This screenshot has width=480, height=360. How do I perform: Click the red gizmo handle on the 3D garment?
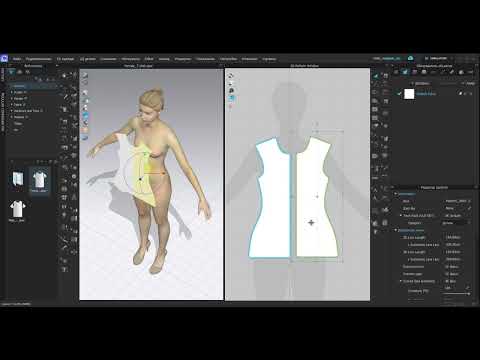pyautogui.click(x=163, y=173)
